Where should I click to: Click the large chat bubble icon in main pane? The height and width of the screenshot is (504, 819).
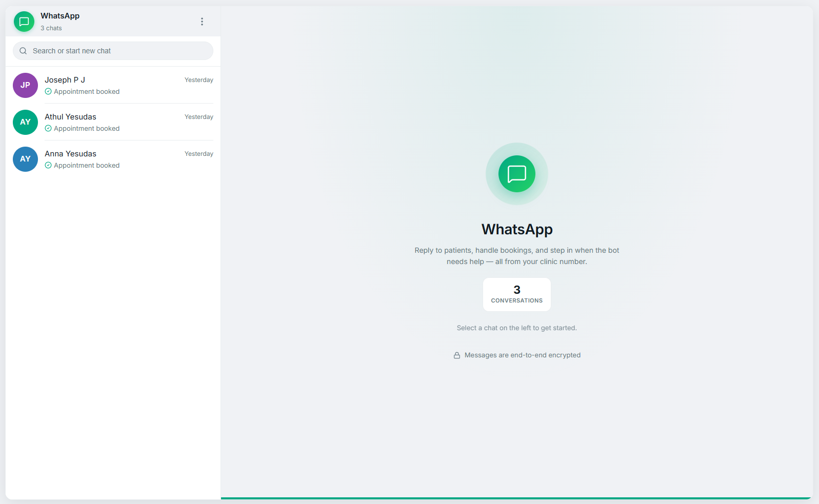(517, 174)
